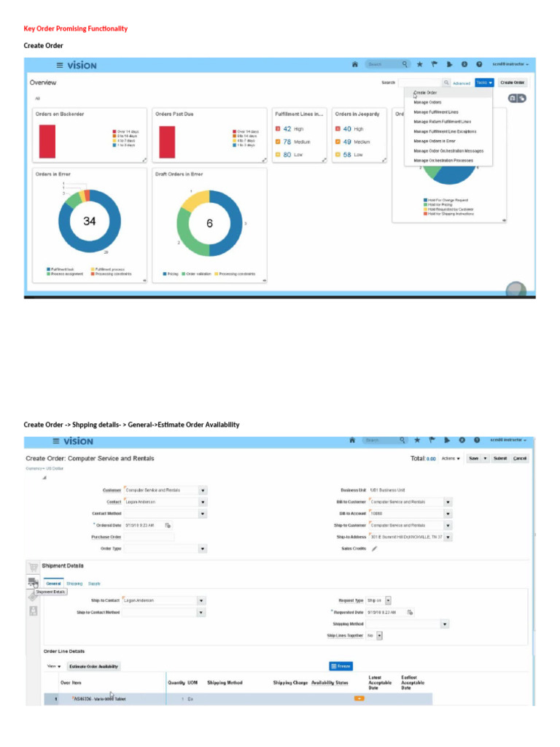
Task: Click Estimate Order Availability button
Action: pos(93,667)
